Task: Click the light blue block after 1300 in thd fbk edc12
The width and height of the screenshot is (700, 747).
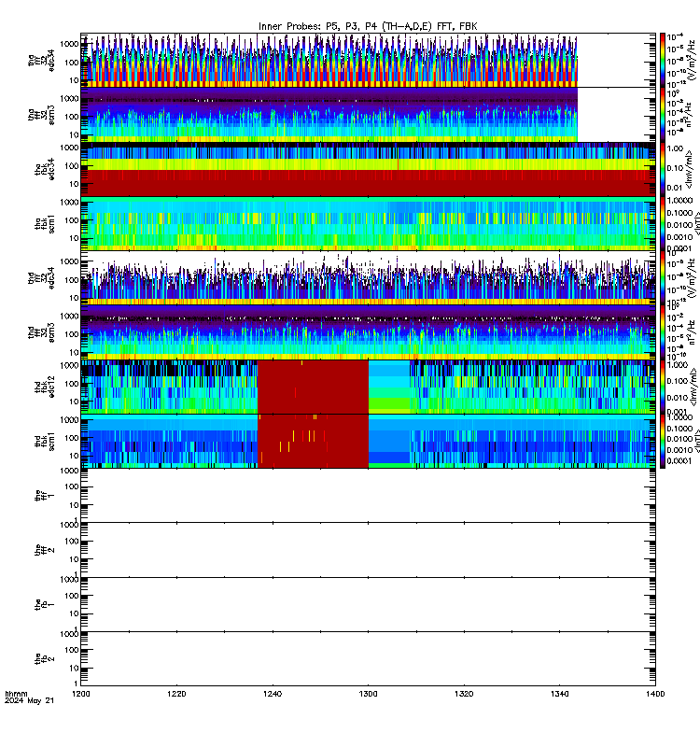Action: coord(389,387)
